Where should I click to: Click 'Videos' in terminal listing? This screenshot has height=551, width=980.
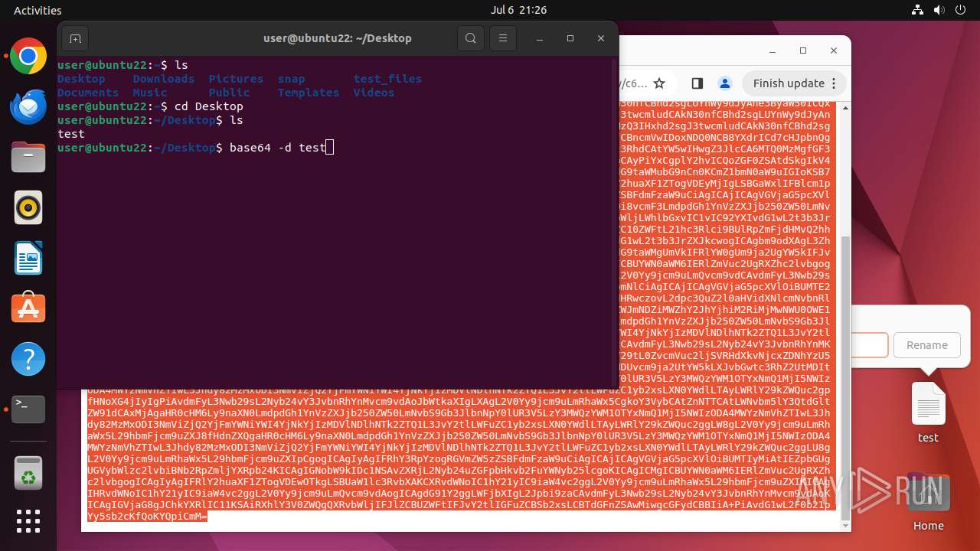point(374,93)
